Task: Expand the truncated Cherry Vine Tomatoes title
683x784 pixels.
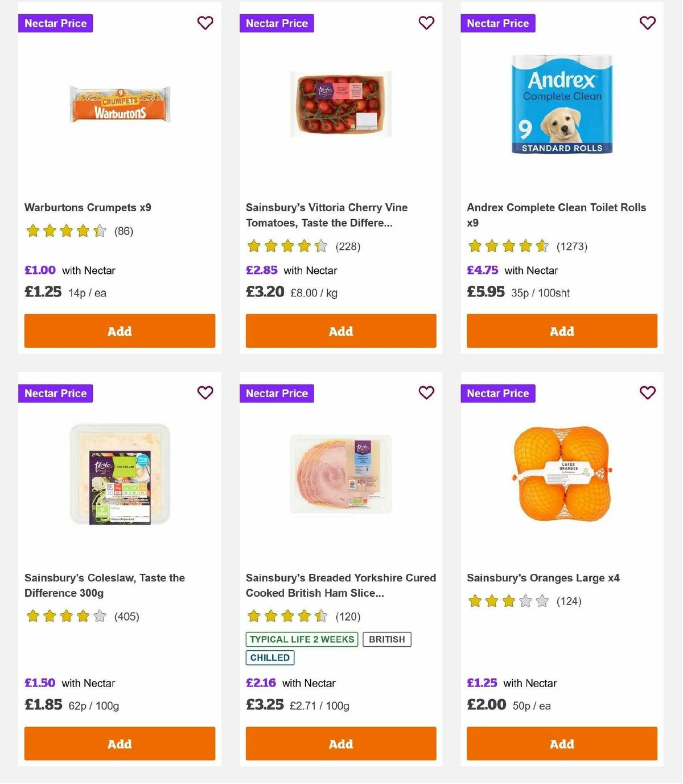Action: [x=326, y=215]
